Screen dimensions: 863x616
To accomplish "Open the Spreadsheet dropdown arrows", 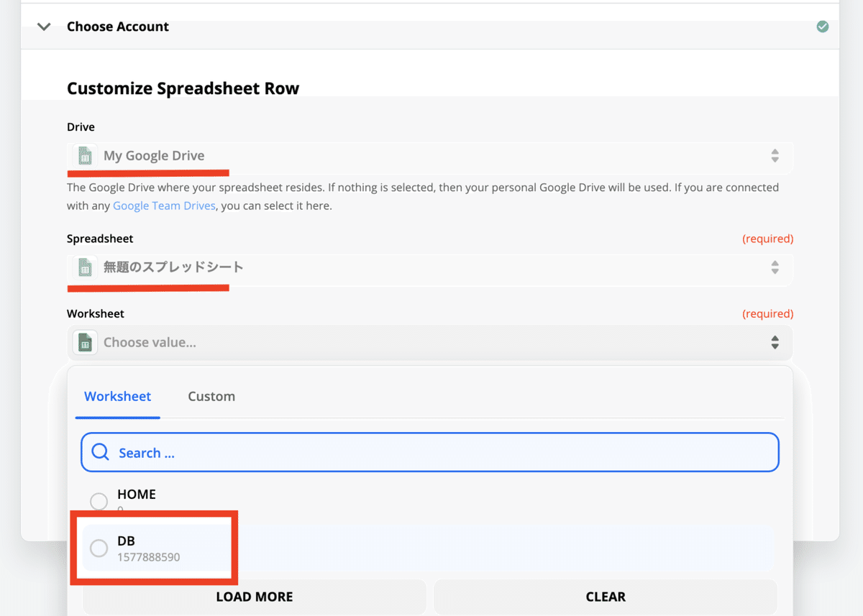I will [x=775, y=267].
